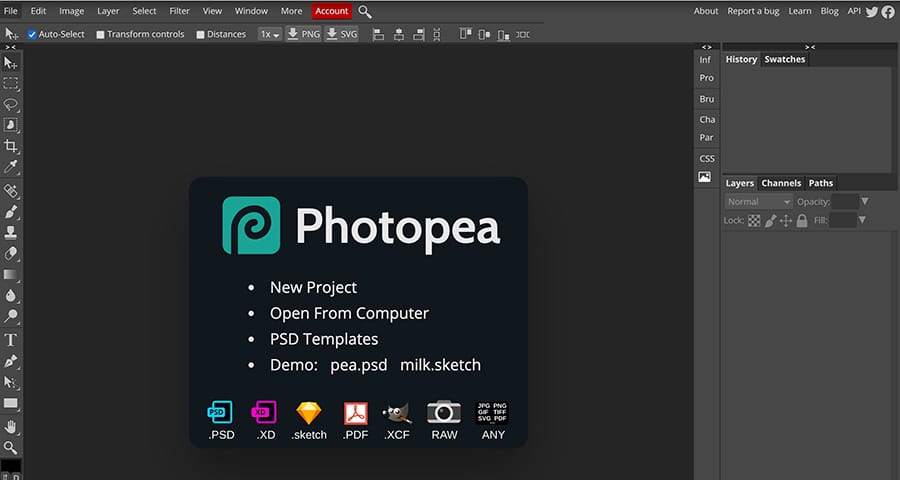Align right edges icon in options bar
900x480 pixels.
pyautogui.click(x=419, y=34)
